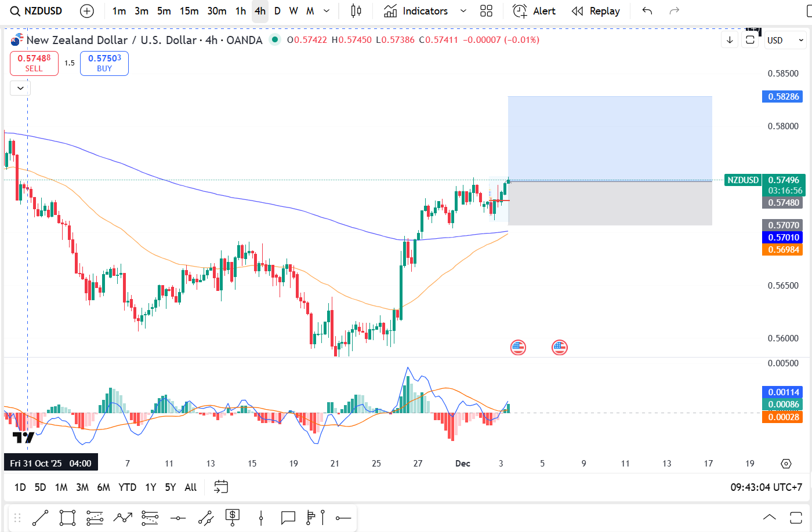This screenshot has width=812, height=532.
Task: Collapse the indicator legend chevron
Action: [x=20, y=88]
